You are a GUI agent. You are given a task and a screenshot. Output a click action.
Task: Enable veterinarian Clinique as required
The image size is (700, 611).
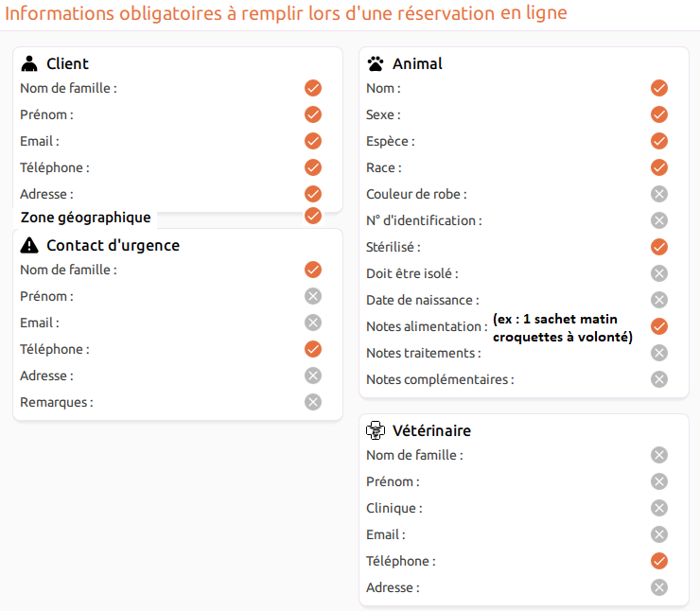[659, 508]
